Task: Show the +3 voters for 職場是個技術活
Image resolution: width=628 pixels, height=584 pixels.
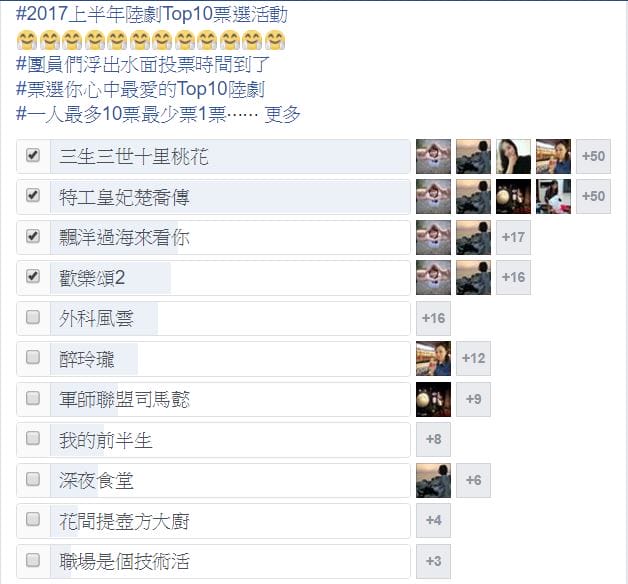Action: tap(433, 561)
